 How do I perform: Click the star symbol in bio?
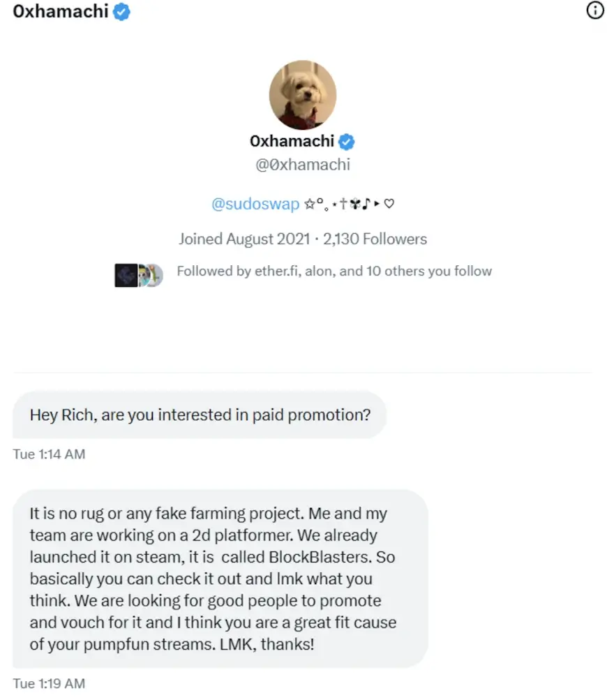309,204
